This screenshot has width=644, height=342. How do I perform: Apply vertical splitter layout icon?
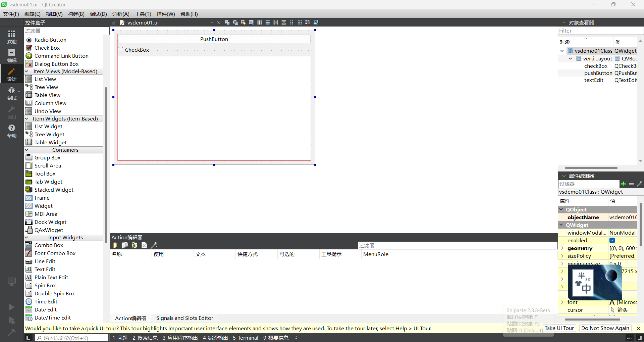pos(283,22)
